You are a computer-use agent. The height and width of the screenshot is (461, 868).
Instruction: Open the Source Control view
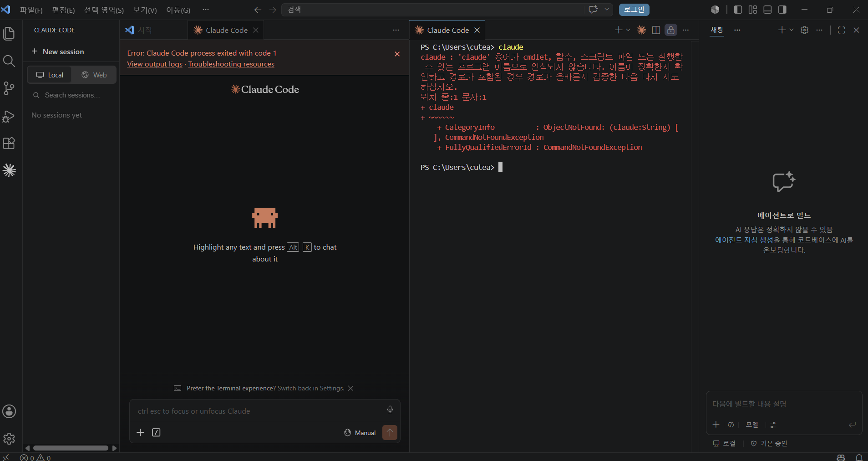pyautogui.click(x=9, y=88)
